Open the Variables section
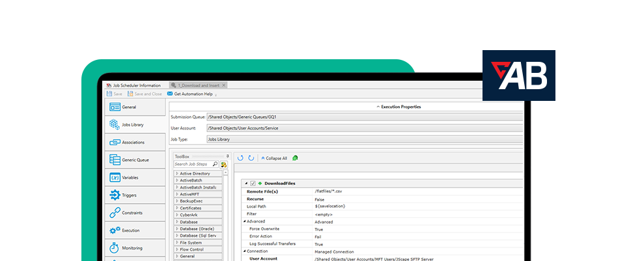Screen dimensions: 644x261 coord(135,178)
